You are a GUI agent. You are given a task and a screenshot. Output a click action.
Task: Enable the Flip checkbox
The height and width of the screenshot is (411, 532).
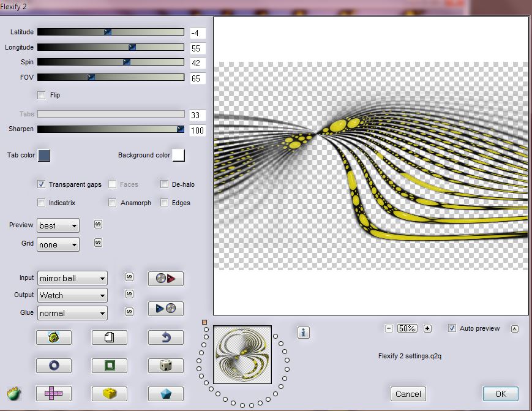click(x=42, y=96)
